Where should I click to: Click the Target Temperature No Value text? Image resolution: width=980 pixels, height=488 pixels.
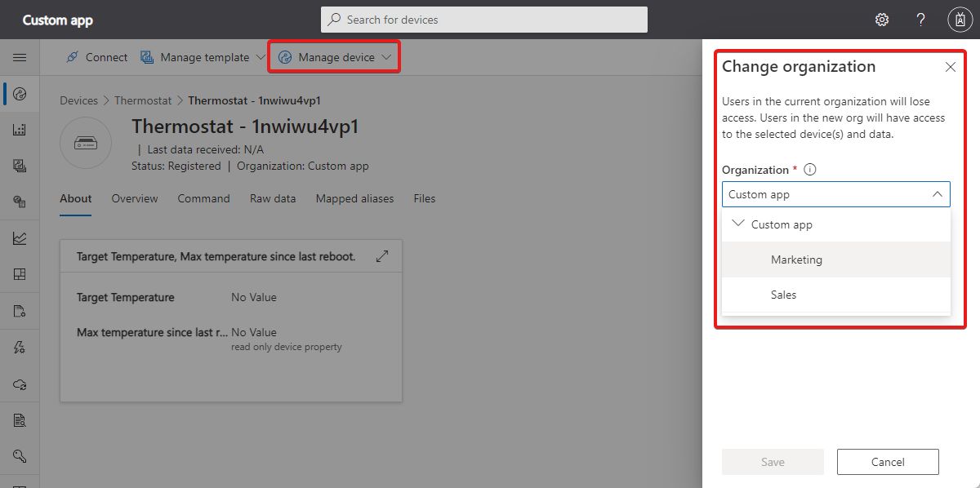[254, 297]
